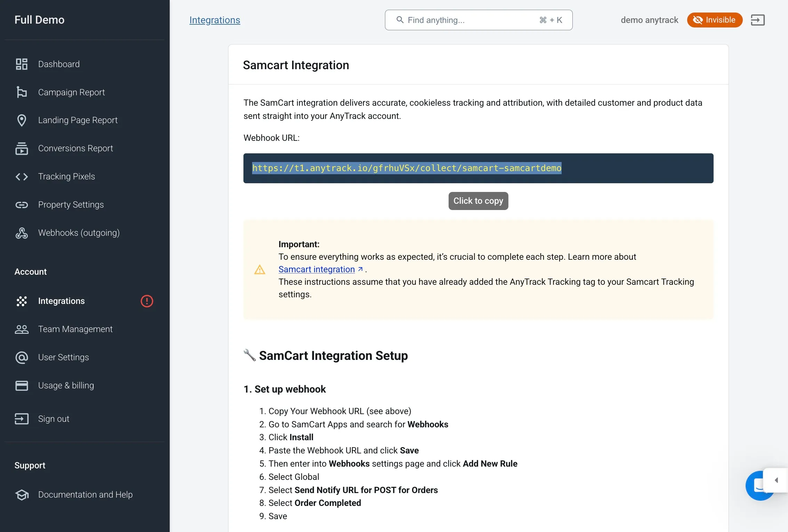Click the warning triangle icon in notice
The image size is (788, 532).
[259, 269]
